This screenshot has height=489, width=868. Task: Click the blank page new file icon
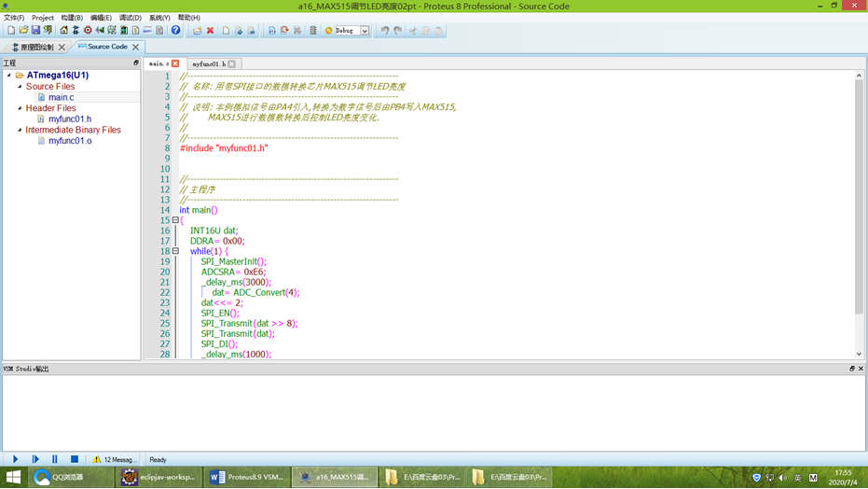point(226,31)
